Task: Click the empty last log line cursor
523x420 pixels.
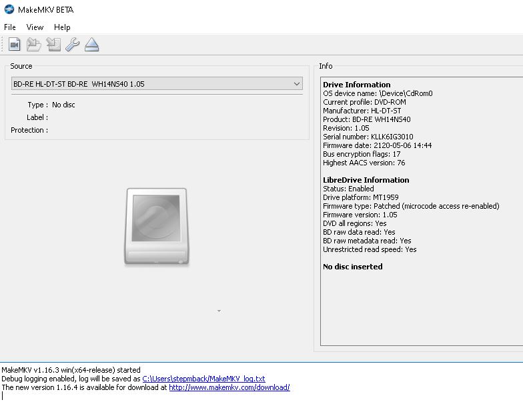Action: [x=3, y=396]
